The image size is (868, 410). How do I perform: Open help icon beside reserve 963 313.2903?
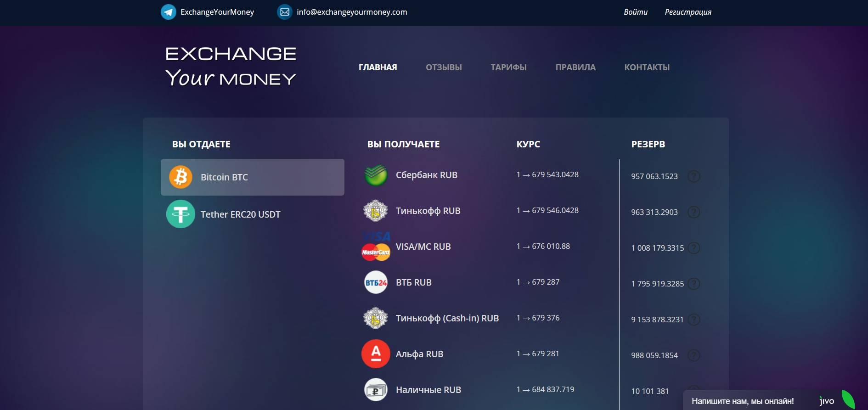[x=694, y=212]
